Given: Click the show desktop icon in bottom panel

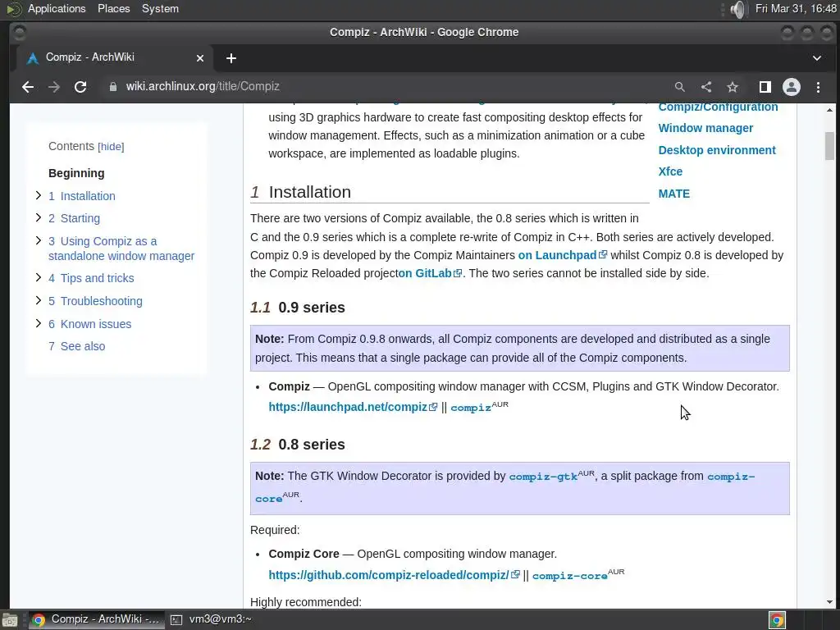Looking at the screenshot, I should [10, 620].
